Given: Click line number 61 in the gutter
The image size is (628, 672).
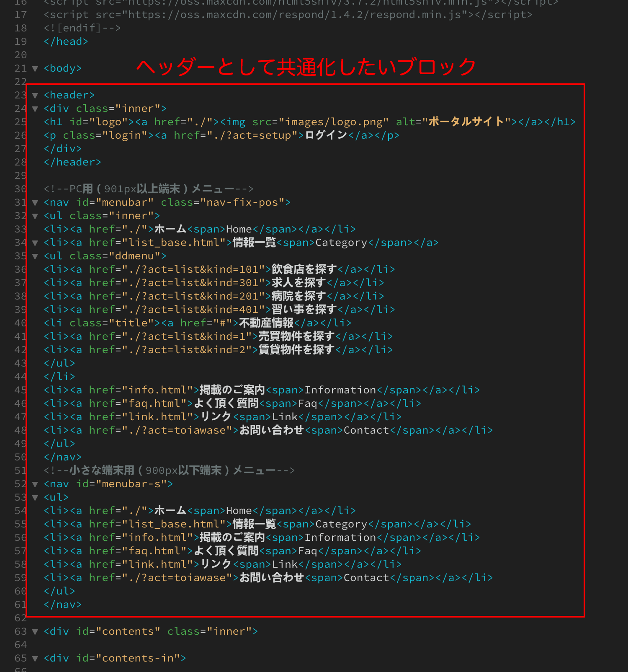Looking at the screenshot, I should click(21, 605).
